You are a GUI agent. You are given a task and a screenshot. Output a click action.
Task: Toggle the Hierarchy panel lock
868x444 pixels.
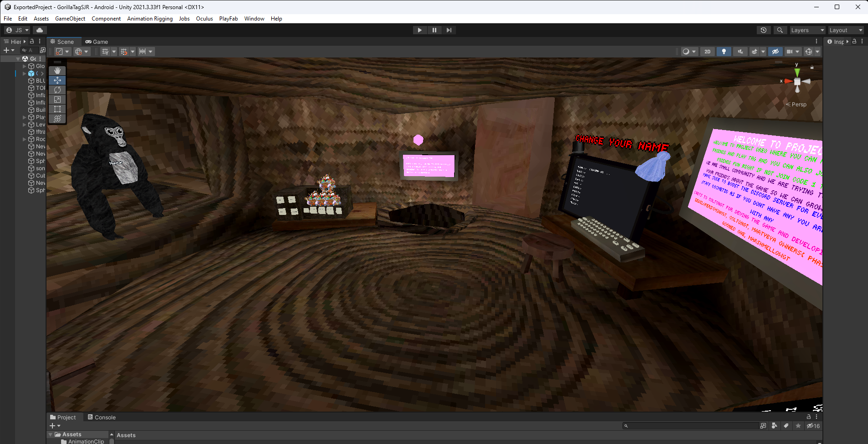[32, 42]
